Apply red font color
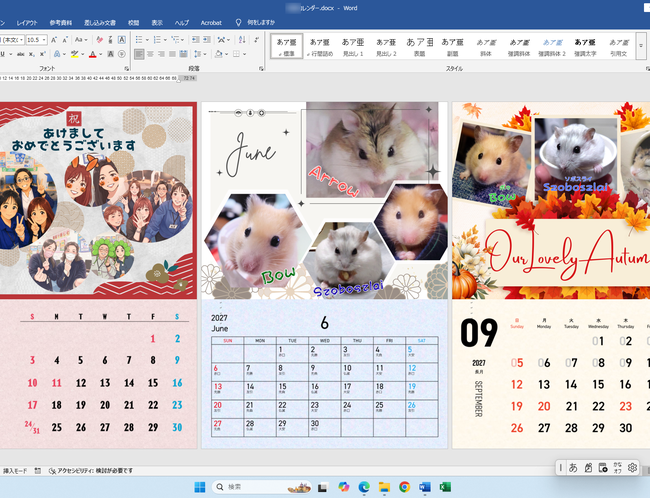The height and width of the screenshot is (498, 650). tap(92, 54)
